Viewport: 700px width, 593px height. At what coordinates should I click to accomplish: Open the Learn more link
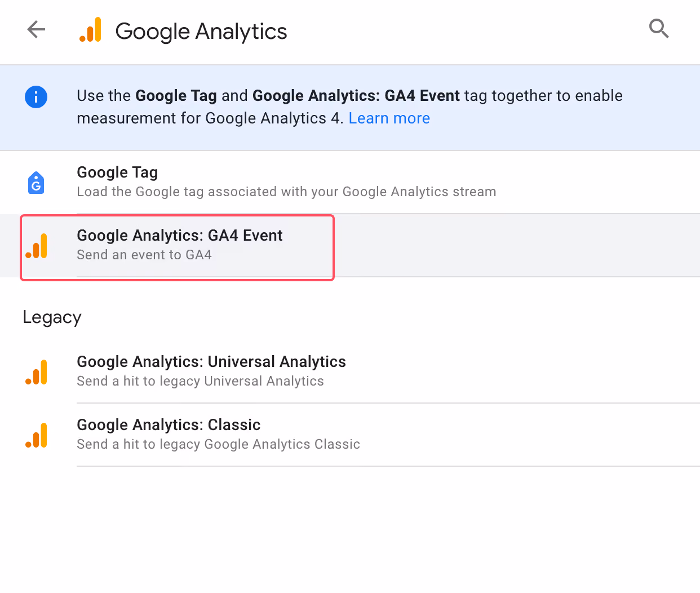tap(389, 118)
